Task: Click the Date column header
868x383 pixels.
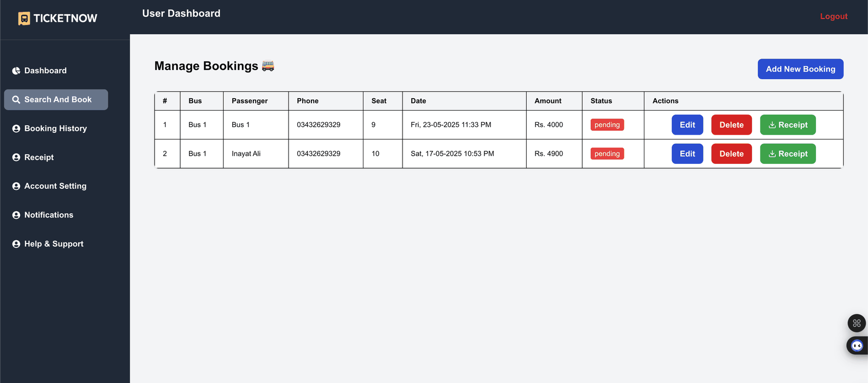Action: point(464,101)
